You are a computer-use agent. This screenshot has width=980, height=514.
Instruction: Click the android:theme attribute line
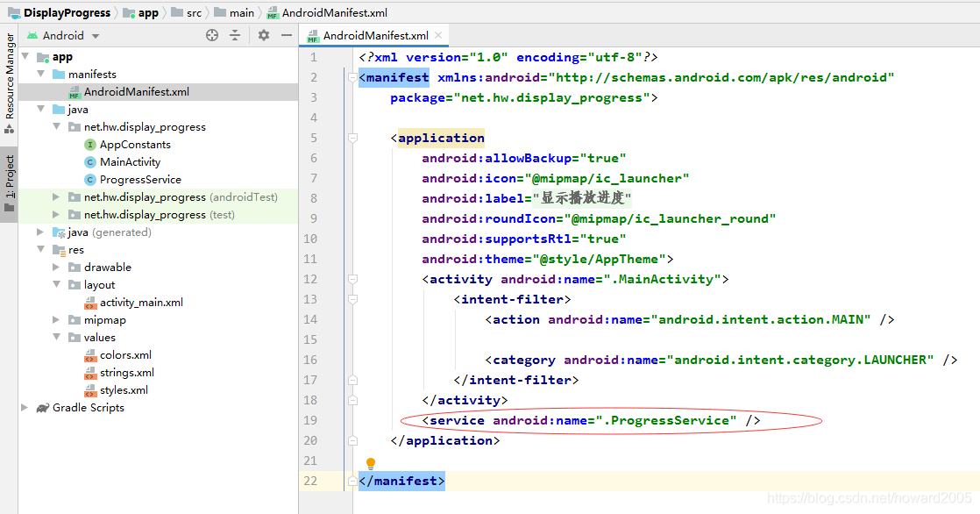click(548, 259)
